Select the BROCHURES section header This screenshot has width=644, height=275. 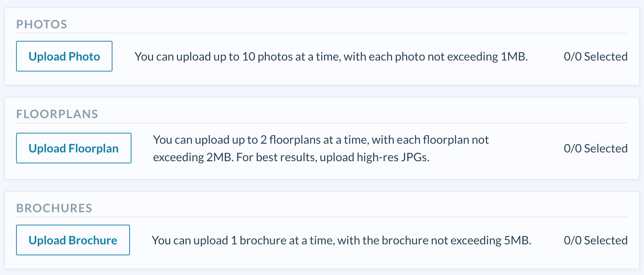54,208
